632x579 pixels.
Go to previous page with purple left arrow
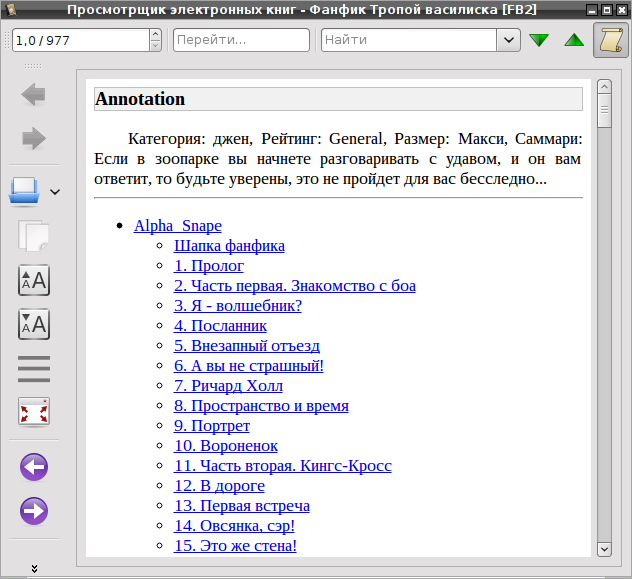pyautogui.click(x=34, y=467)
